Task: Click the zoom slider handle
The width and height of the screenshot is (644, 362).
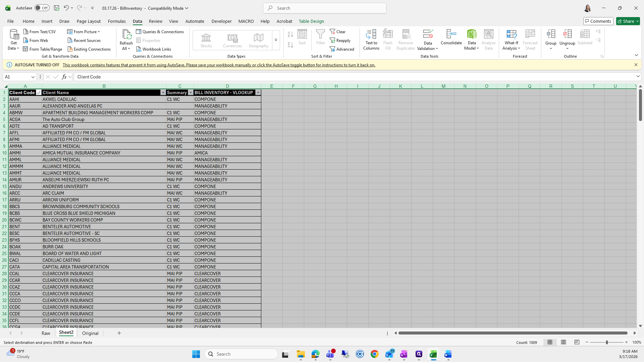Action: pyautogui.click(x=606, y=342)
